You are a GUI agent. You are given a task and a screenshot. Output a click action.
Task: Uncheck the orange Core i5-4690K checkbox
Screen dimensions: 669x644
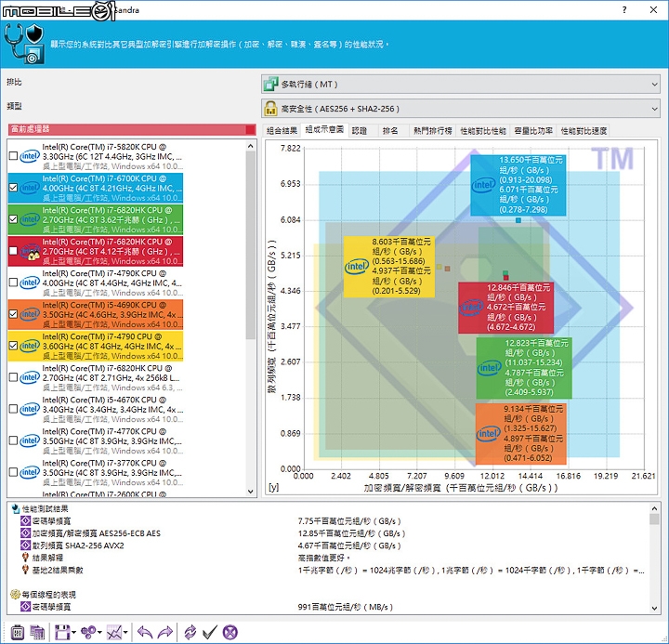[13, 314]
